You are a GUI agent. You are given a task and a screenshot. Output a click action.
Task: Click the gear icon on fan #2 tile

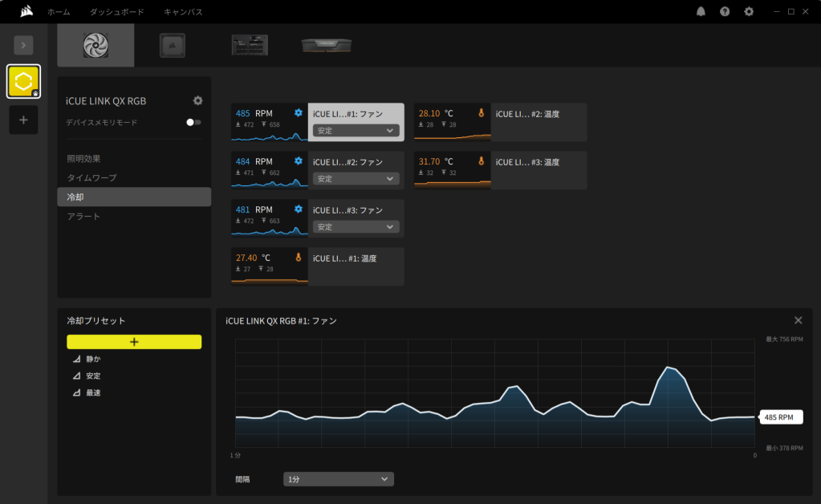(x=299, y=161)
